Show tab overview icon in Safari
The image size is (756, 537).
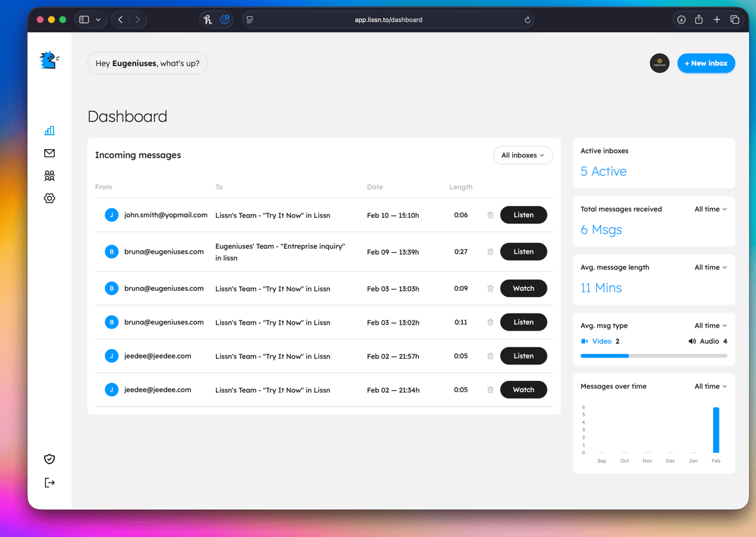[x=735, y=20]
